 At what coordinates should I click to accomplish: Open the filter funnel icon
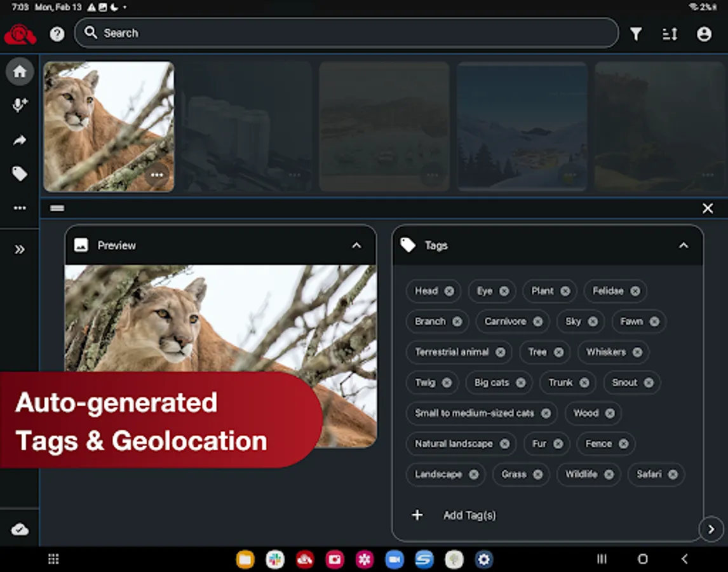(x=635, y=34)
